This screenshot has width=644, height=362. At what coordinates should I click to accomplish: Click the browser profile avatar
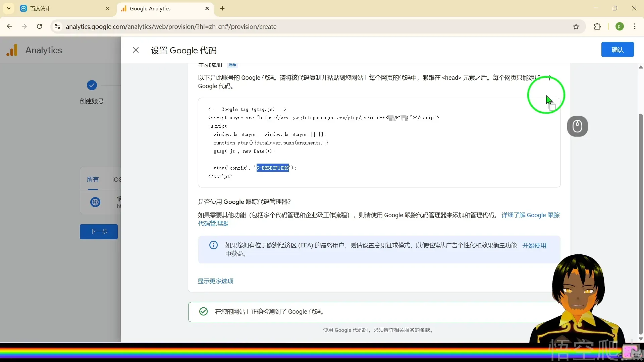click(x=620, y=26)
